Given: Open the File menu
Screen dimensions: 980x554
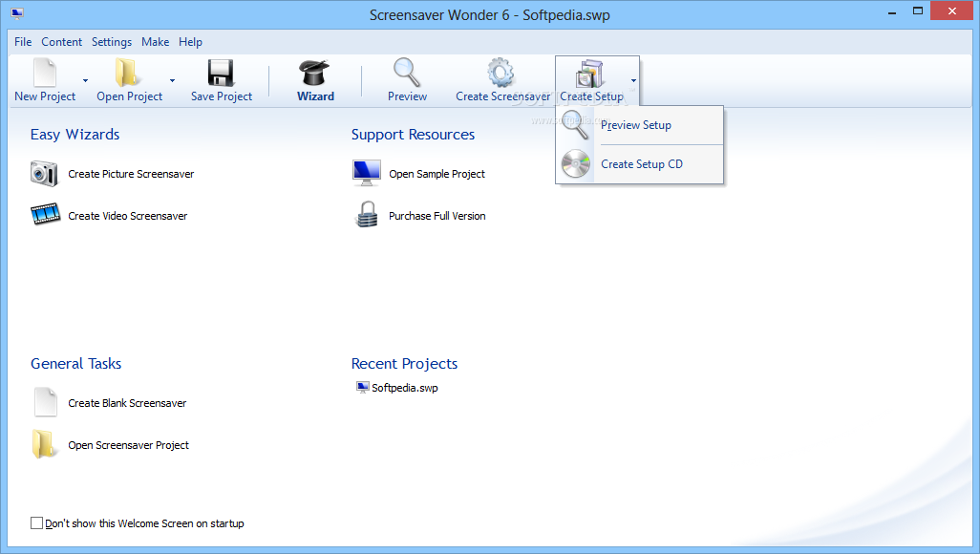Looking at the screenshot, I should (23, 42).
